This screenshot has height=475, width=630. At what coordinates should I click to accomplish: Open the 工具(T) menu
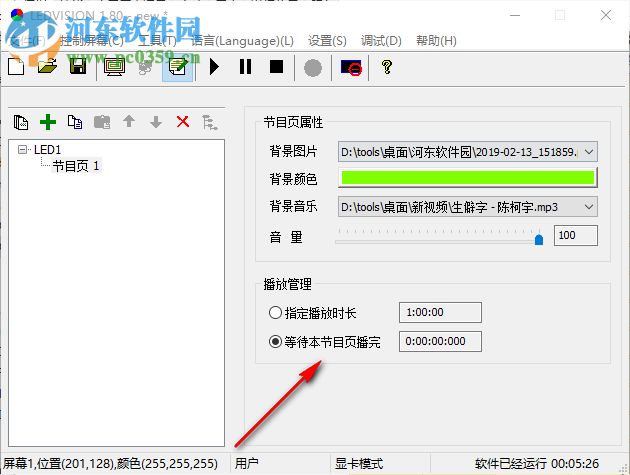click(157, 41)
